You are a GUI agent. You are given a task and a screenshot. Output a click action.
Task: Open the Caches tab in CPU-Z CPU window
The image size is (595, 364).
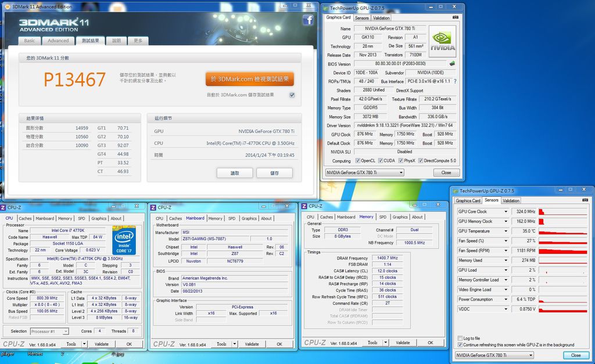point(25,218)
